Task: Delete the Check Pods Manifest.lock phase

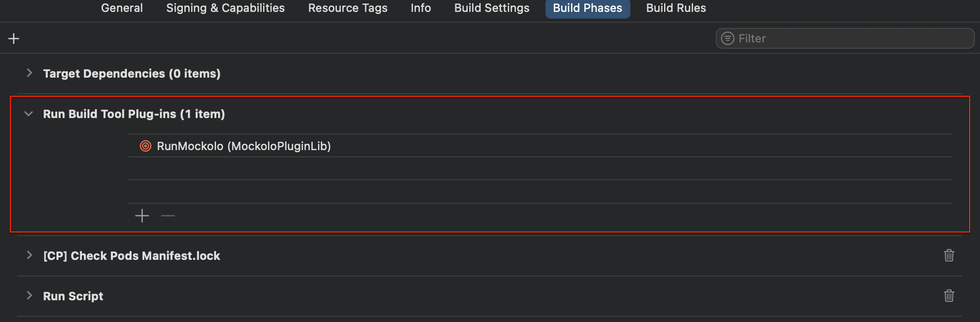Action: (948, 255)
